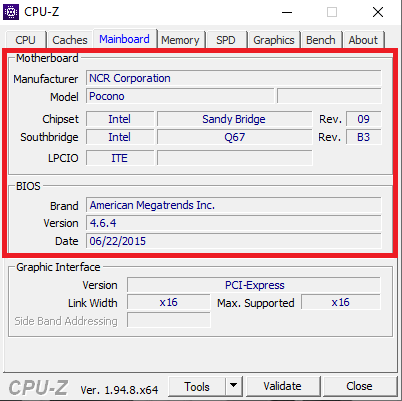
Task: Open the Tools dropdown arrow
Action: (233, 386)
